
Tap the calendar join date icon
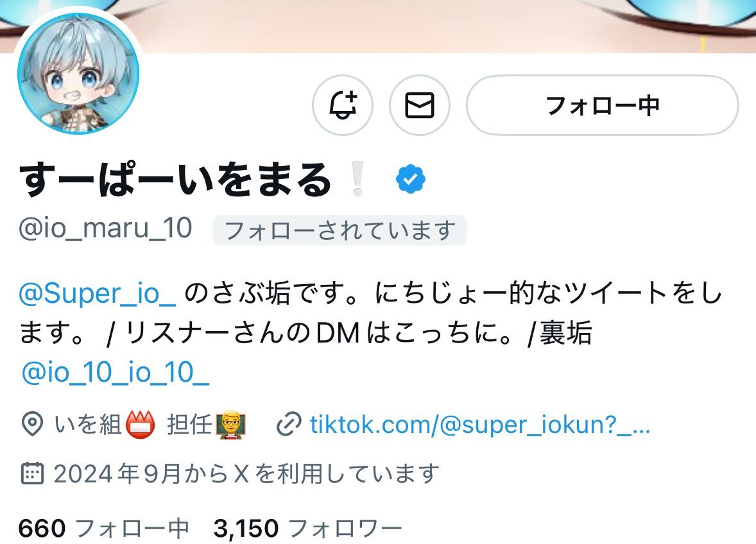(32, 473)
